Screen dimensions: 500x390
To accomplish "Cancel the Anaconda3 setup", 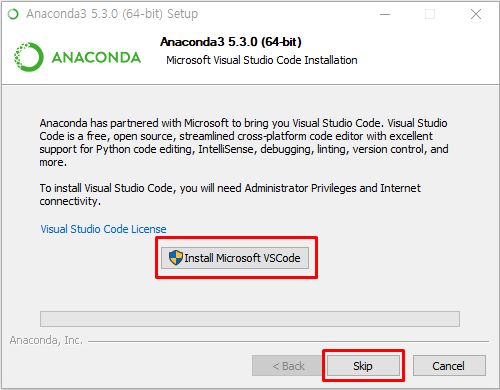I will (x=449, y=366).
